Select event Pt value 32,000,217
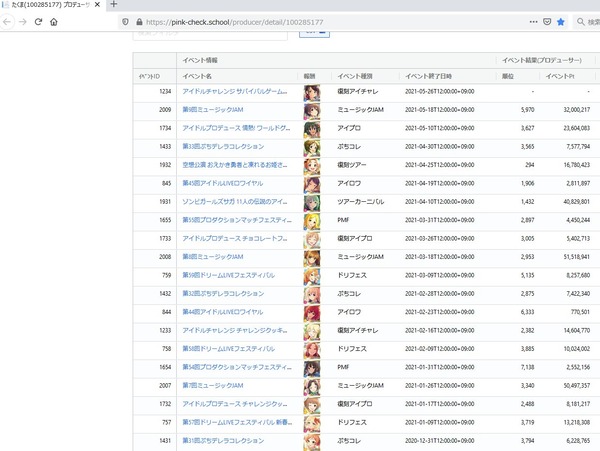Image resolution: width=600 pixels, height=451 pixels. click(x=576, y=110)
